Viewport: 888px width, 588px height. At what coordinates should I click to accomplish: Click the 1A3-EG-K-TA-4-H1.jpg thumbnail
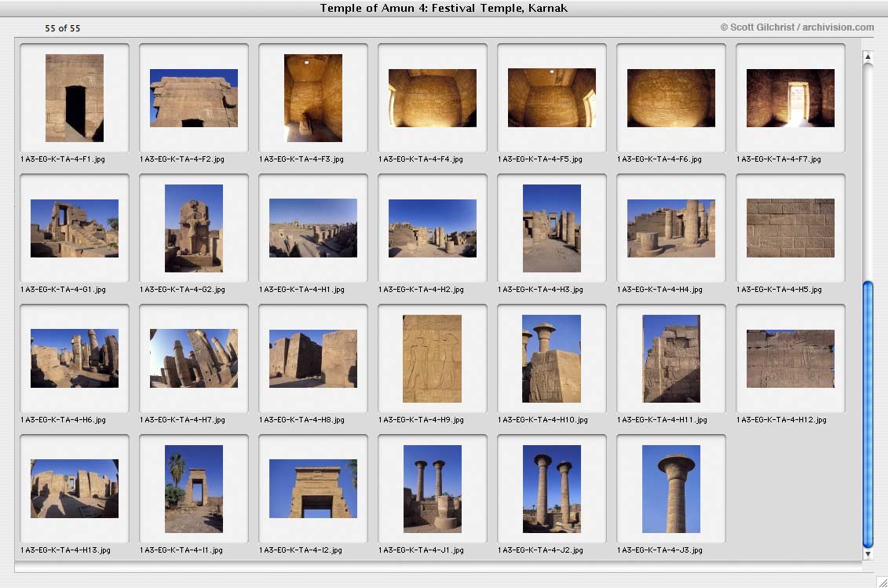click(x=313, y=228)
